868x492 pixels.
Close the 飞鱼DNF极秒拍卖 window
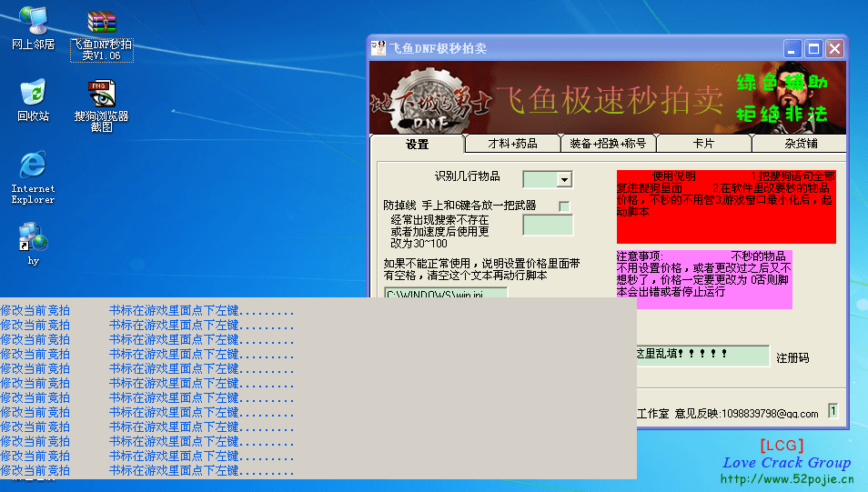834,49
